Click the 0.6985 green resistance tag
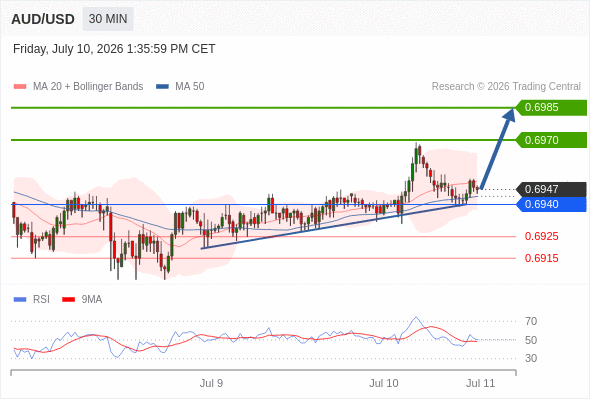 pyautogui.click(x=551, y=108)
